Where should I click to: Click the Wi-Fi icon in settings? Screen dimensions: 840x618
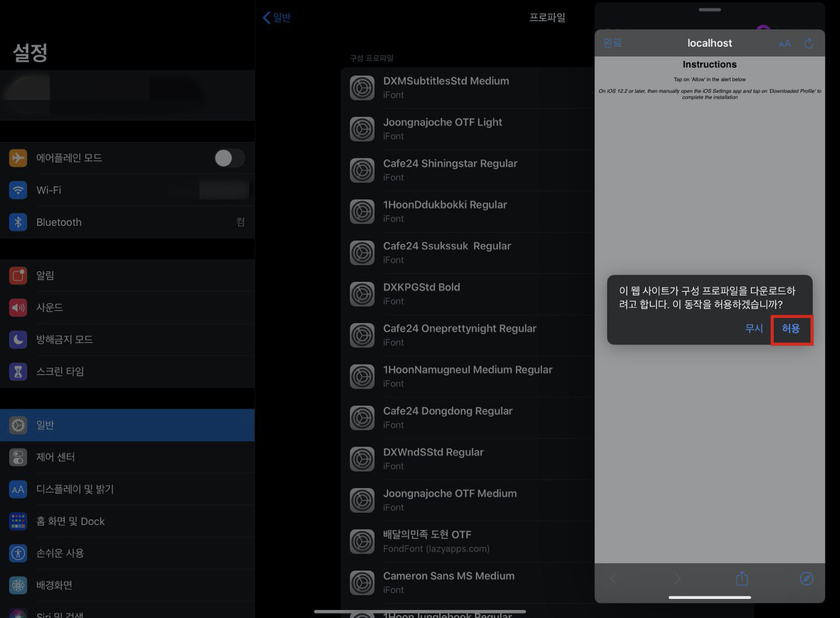(x=18, y=190)
